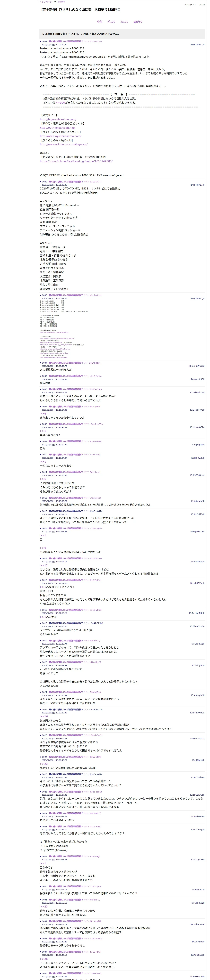
Task: Click the ID:HLbkaOF7a label on post 0008
Action: [197, 427]
